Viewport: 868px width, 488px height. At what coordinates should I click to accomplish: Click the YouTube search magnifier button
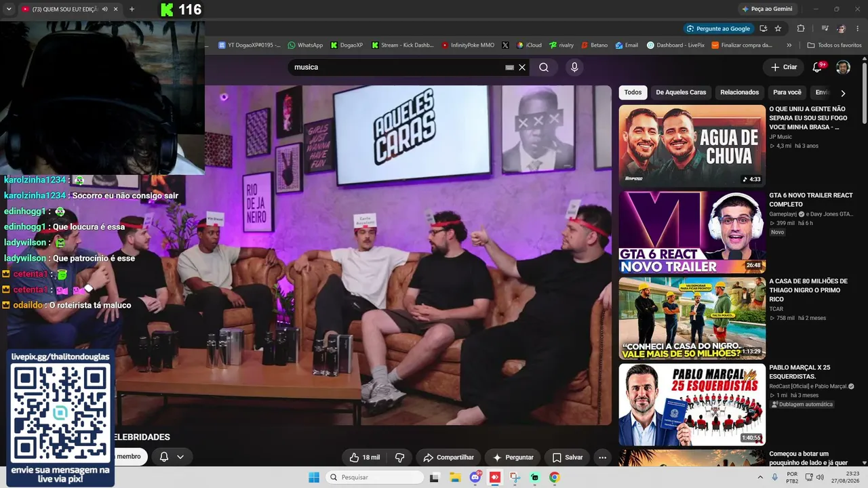[544, 67]
